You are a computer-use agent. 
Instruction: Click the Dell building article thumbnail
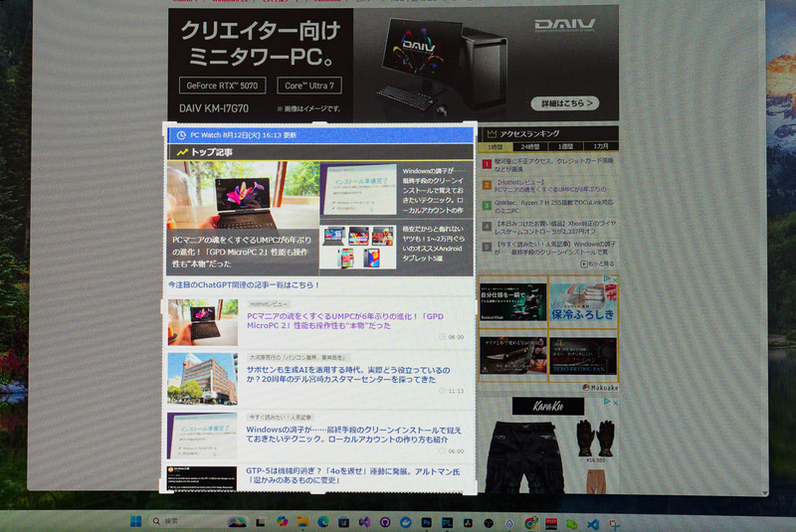203,379
